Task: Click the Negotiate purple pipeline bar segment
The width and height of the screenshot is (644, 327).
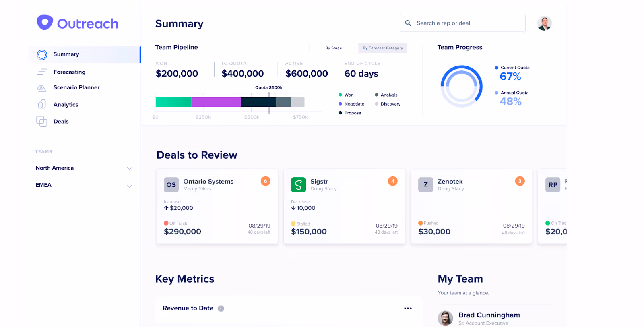Action: (216, 102)
